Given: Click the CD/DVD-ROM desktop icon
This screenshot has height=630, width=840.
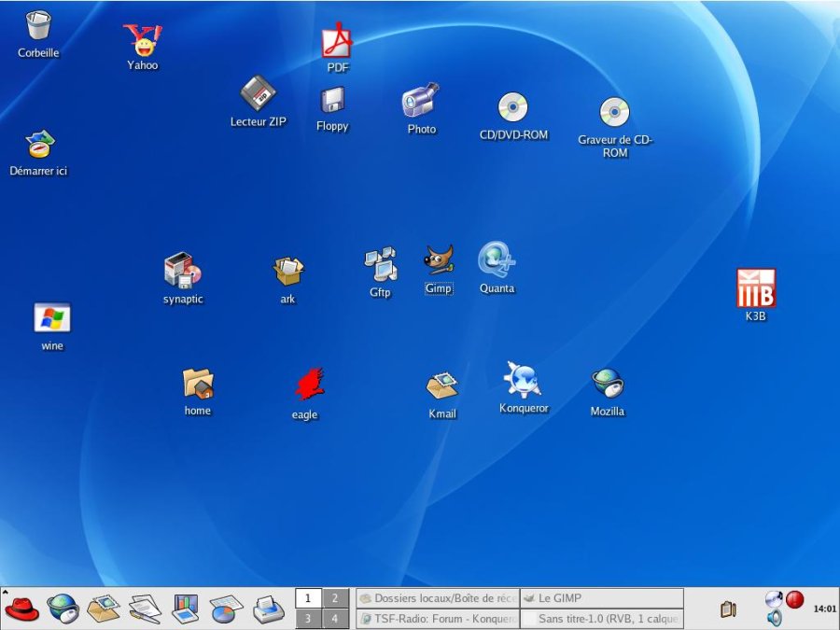Looking at the screenshot, I should point(513,107).
